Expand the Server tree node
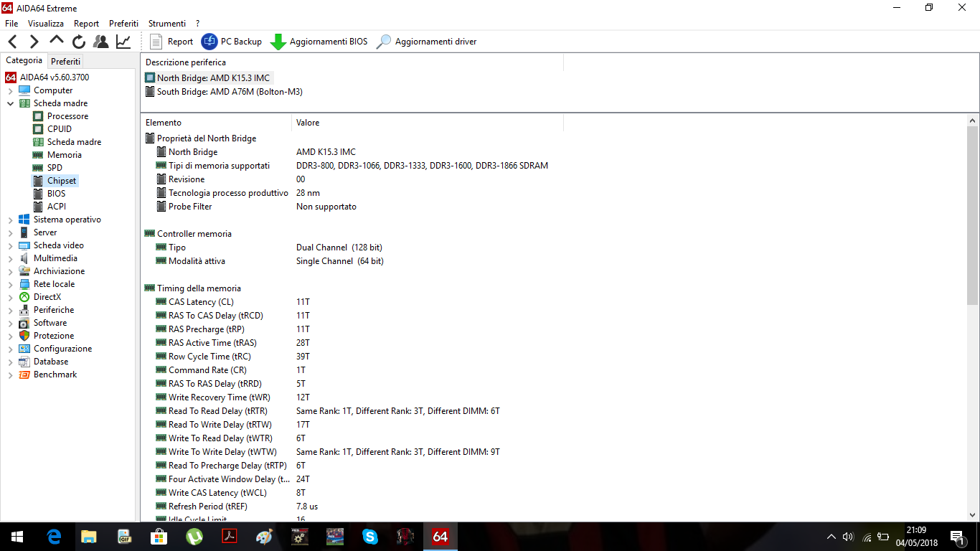This screenshot has width=980, height=551. pos(10,232)
